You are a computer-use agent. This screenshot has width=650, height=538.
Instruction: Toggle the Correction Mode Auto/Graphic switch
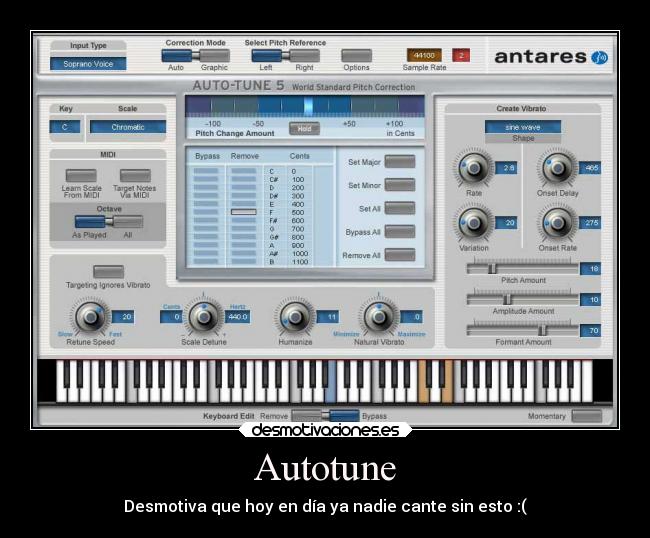click(195, 56)
